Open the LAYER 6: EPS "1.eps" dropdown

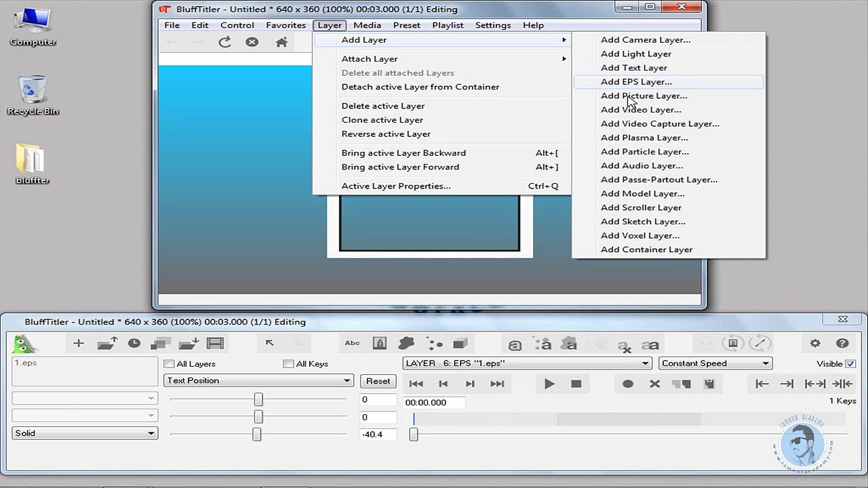pos(527,363)
